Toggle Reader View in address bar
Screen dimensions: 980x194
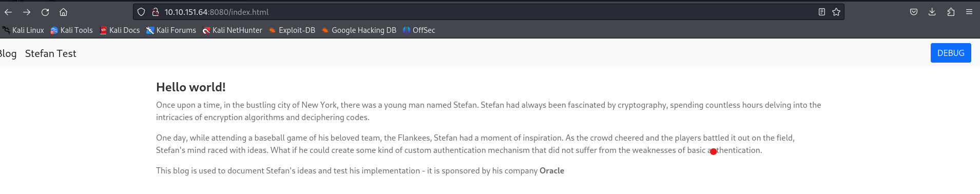[x=822, y=12]
